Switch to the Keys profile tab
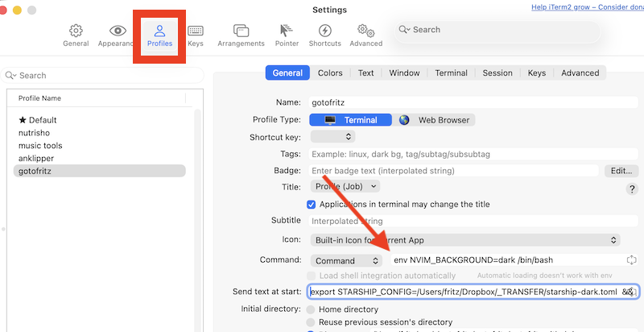 click(x=537, y=73)
